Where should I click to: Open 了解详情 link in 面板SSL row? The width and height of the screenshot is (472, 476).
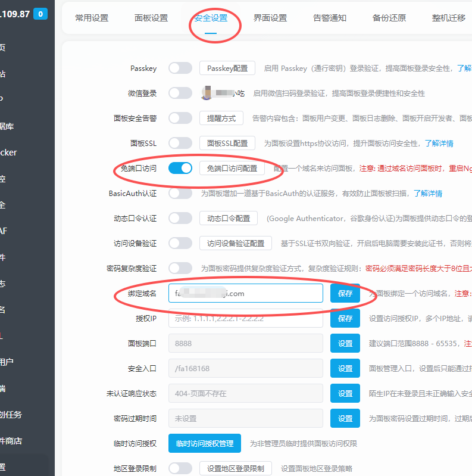(x=439, y=144)
